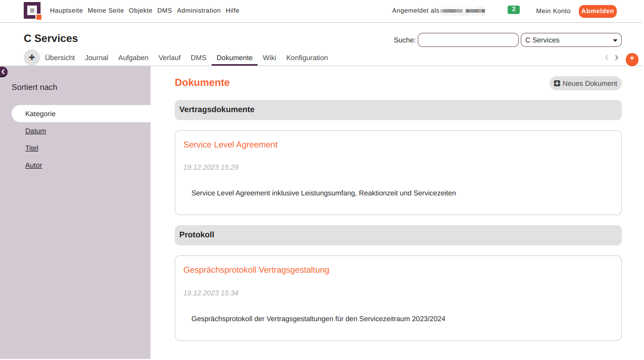Image resolution: width=644 pixels, height=360 pixels.
Task: Click the plus icon inside Neues Dokument
Action: tap(557, 83)
